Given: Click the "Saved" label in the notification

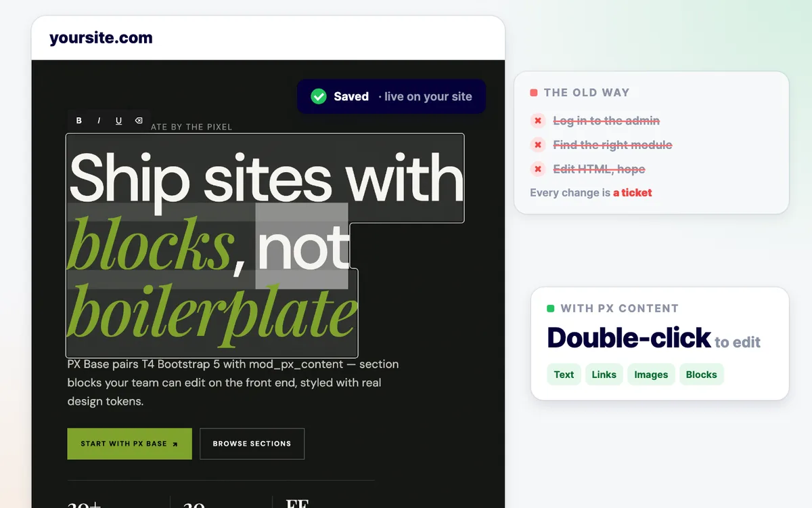Looking at the screenshot, I should (x=351, y=96).
